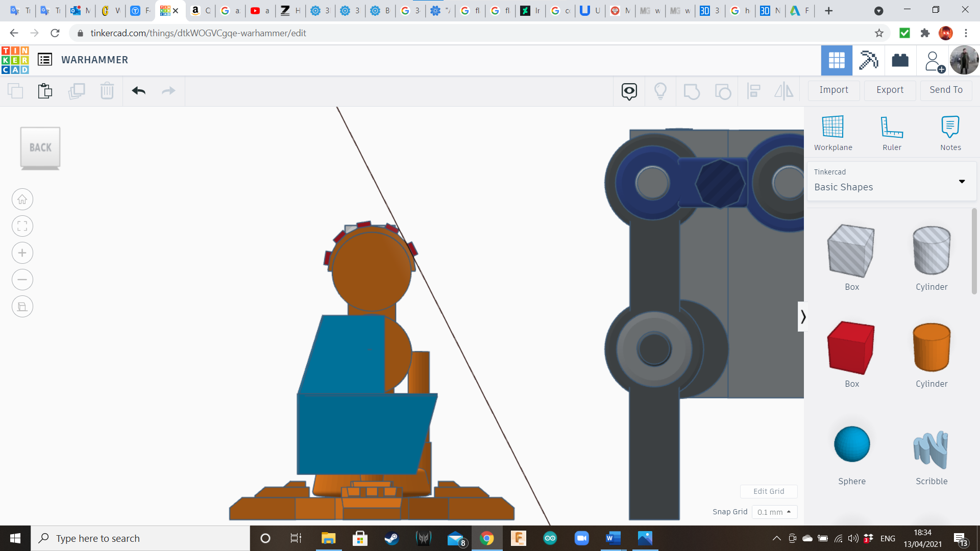980x551 pixels.
Task: Toggle orthographic perspective view icon
Action: 22,307
